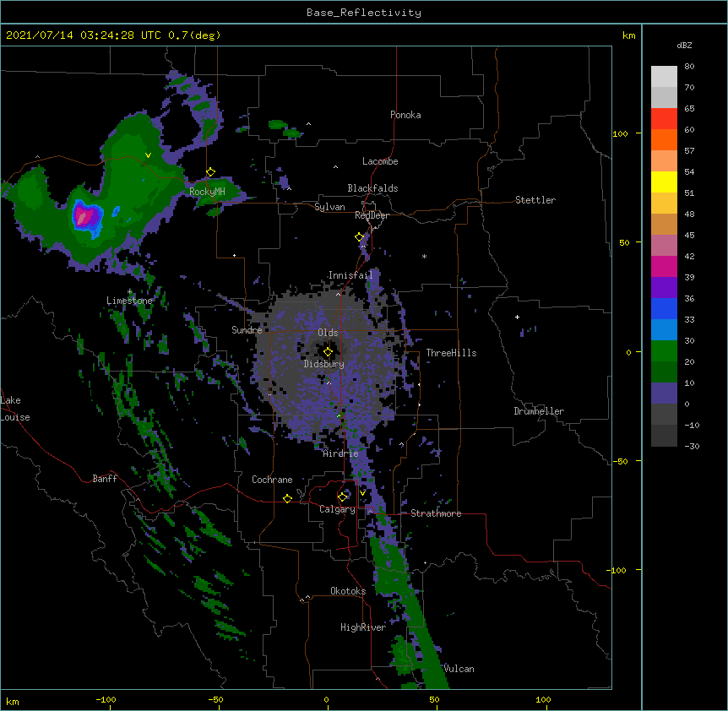
Task: Click the Banff label
Action: coord(105,479)
